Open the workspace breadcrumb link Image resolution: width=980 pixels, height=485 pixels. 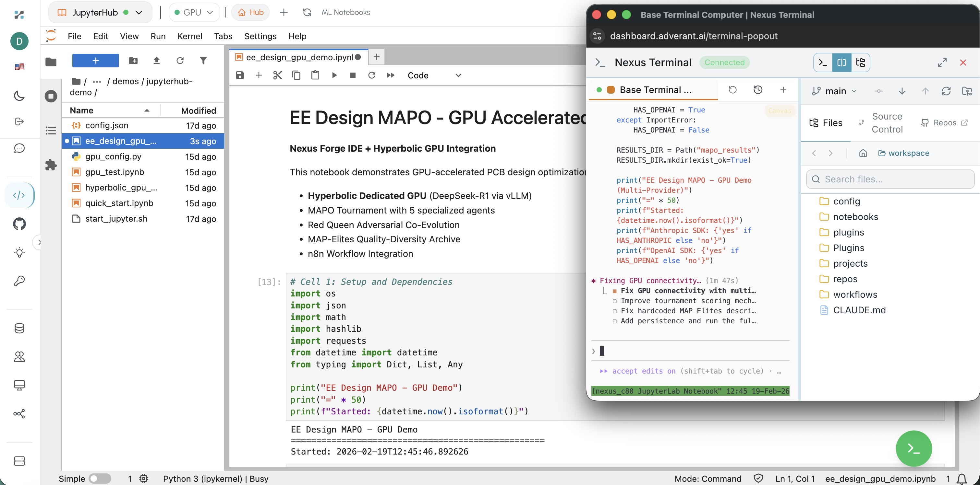pos(909,153)
